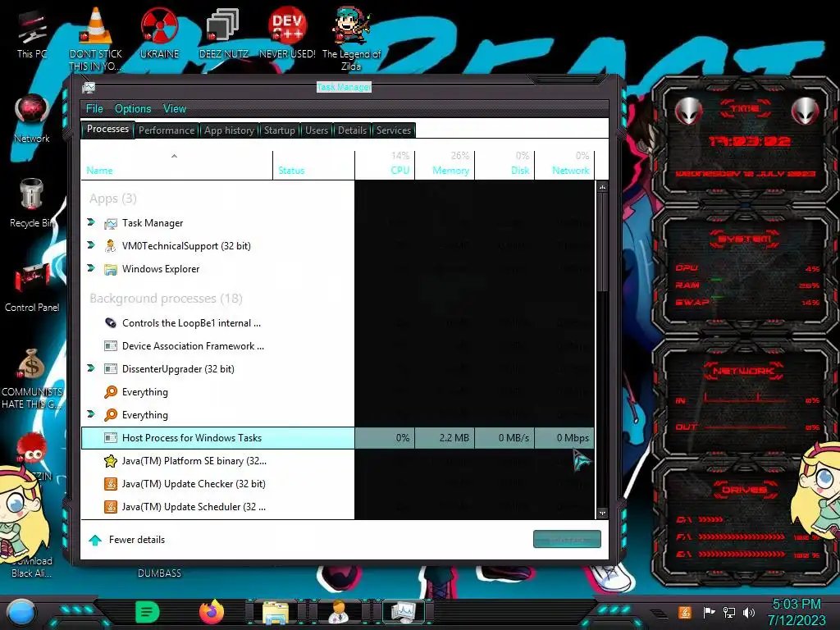The width and height of the screenshot is (840, 630).
Task: Sort processes by Memory column
Action: coord(445,164)
